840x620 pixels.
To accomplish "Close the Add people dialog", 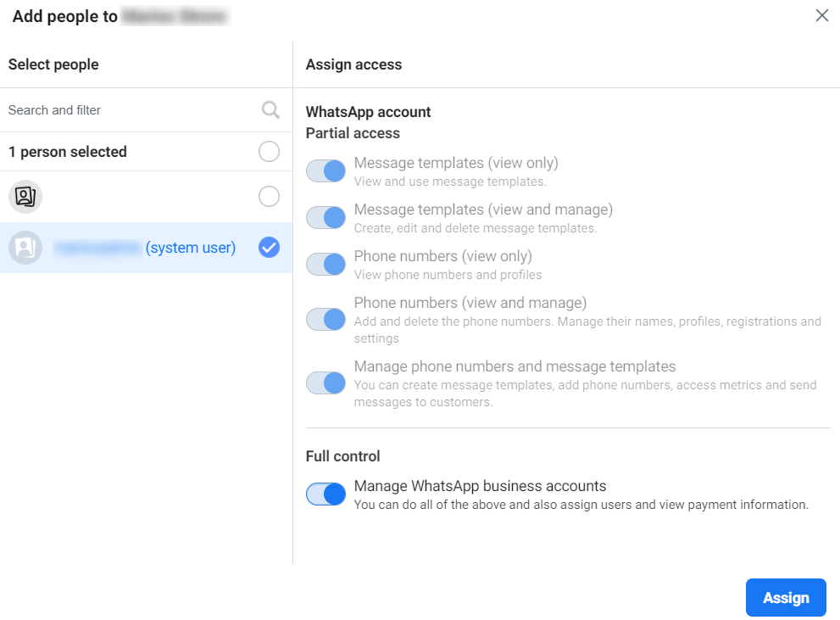I will 822,15.
